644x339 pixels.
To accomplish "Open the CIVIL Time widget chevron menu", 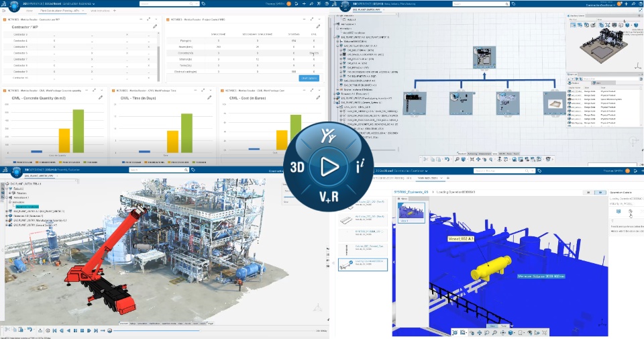I will tap(210, 91).
